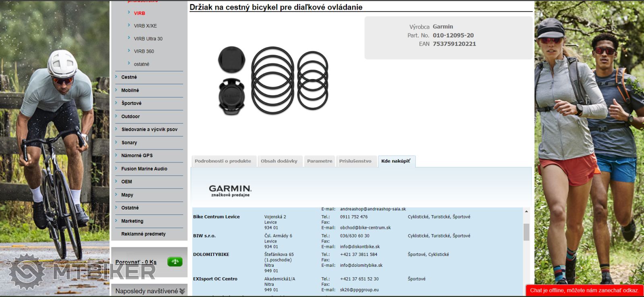Open the VIRB Ultra 30 subcategory
The width and height of the screenshot is (644, 297).
point(148,39)
